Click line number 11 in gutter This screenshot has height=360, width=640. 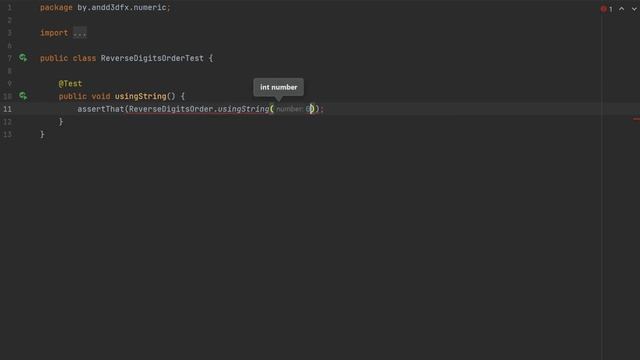[7, 109]
